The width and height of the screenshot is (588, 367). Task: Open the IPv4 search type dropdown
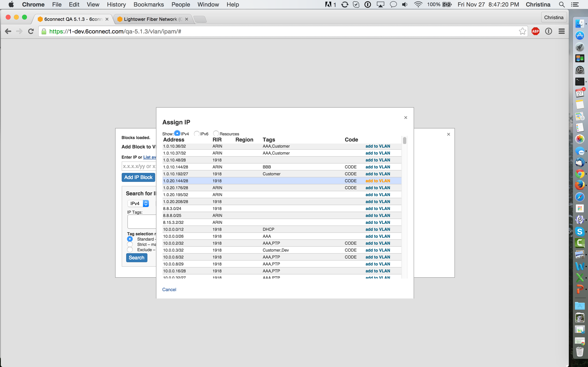(138, 203)
